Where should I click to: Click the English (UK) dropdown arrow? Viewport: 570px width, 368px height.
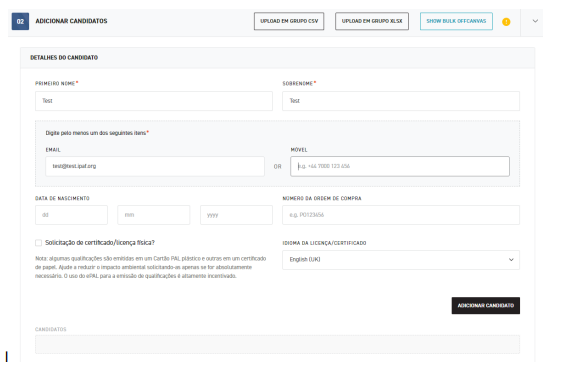coord(511,260)
